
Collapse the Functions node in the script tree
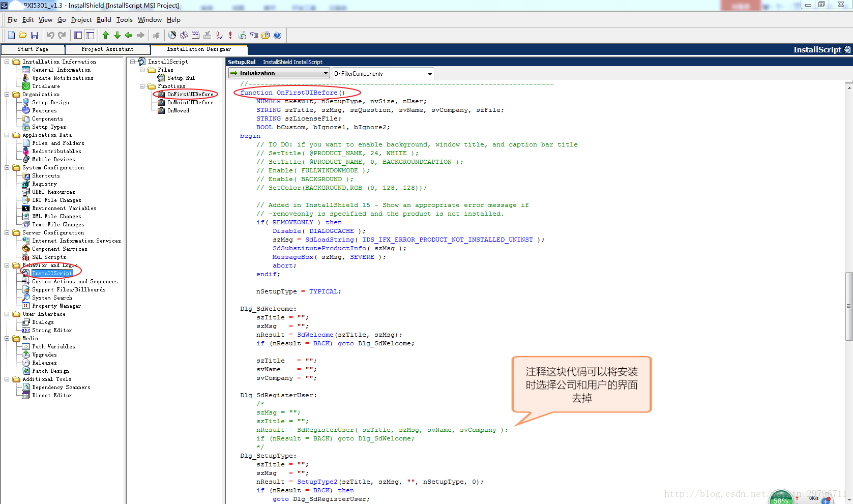point(143,86)
